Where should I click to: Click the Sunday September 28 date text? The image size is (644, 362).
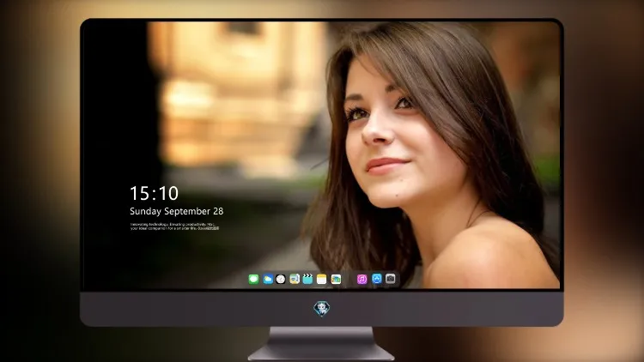(177, 211)
